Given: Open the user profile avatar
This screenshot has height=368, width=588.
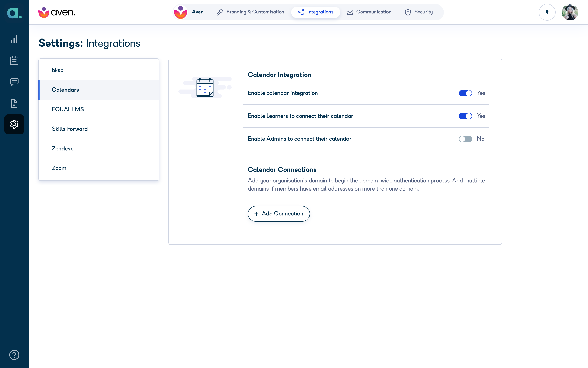Looking at the screenshot, I should pyautogui.click(x=570, y=12).
